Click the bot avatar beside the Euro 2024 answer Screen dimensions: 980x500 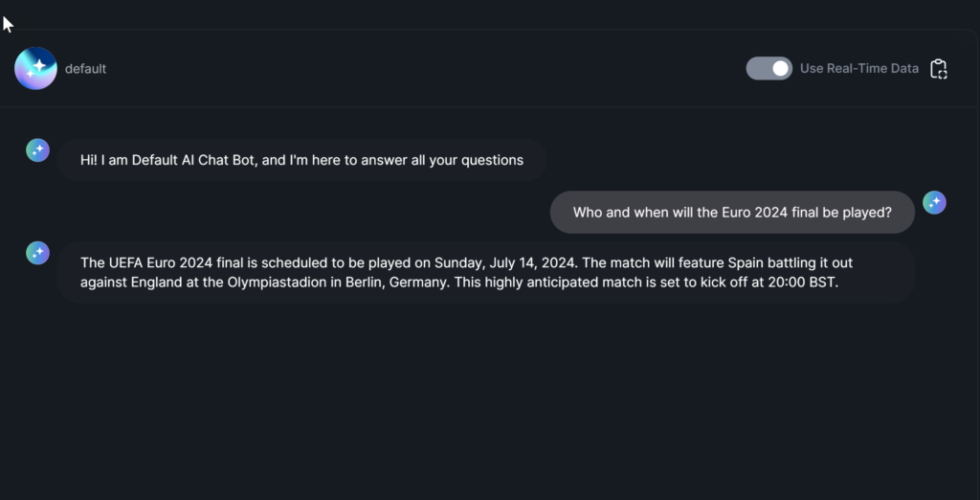[37, 253]
